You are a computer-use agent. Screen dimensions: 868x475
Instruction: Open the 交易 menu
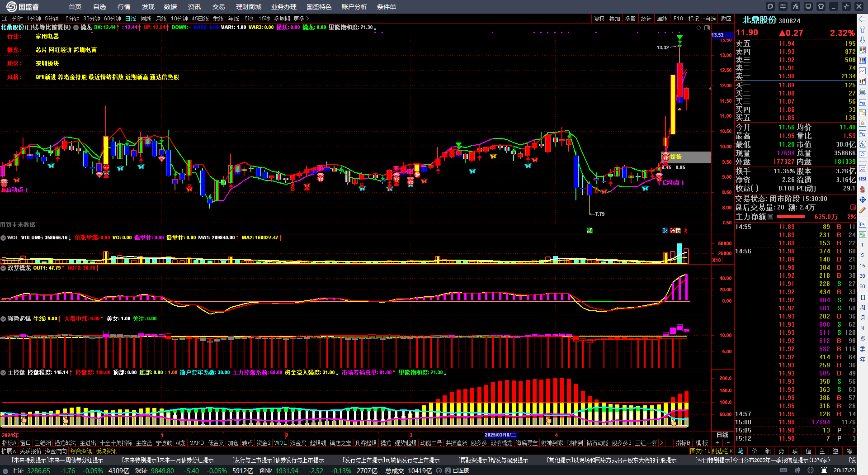tap(219, 7)
